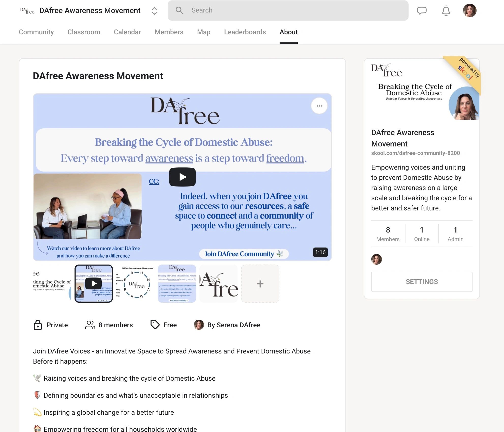The width and height of the screenshot is (504, 432).
Task: Click main 'DAfree Awareness Movement' heading
Action: pos(98,76)
